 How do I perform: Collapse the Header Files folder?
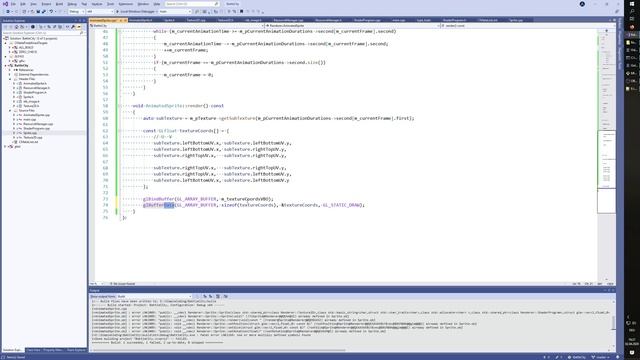[10, 79]
